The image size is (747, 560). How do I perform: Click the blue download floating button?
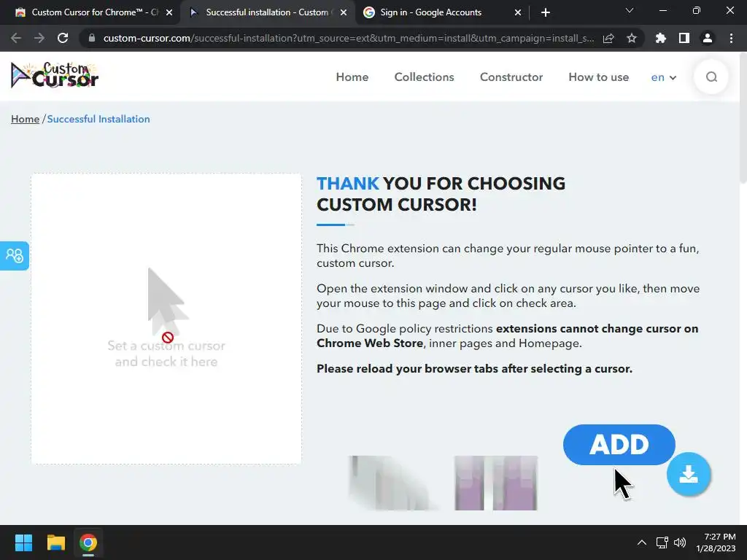pos(689,474)
